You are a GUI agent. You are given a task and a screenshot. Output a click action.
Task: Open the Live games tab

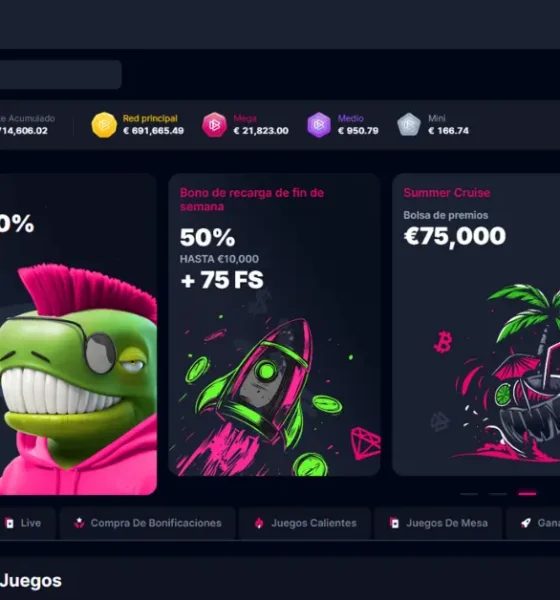pyautogui.click(x=24, y=523)
